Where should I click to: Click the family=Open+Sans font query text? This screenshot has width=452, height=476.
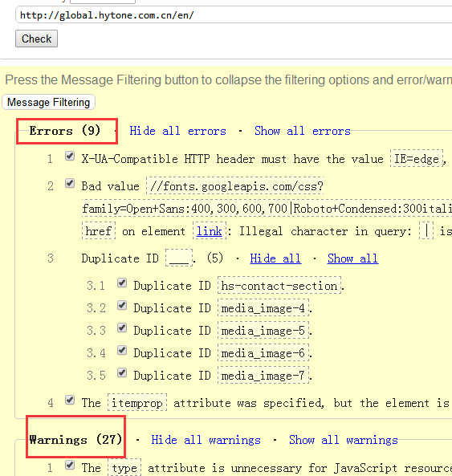coord(267,209)
